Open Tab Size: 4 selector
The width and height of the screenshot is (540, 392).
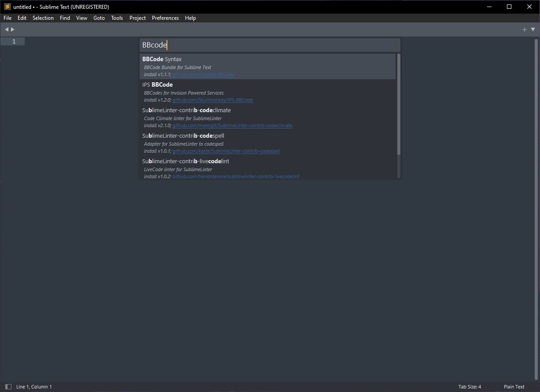coord(470,387)
